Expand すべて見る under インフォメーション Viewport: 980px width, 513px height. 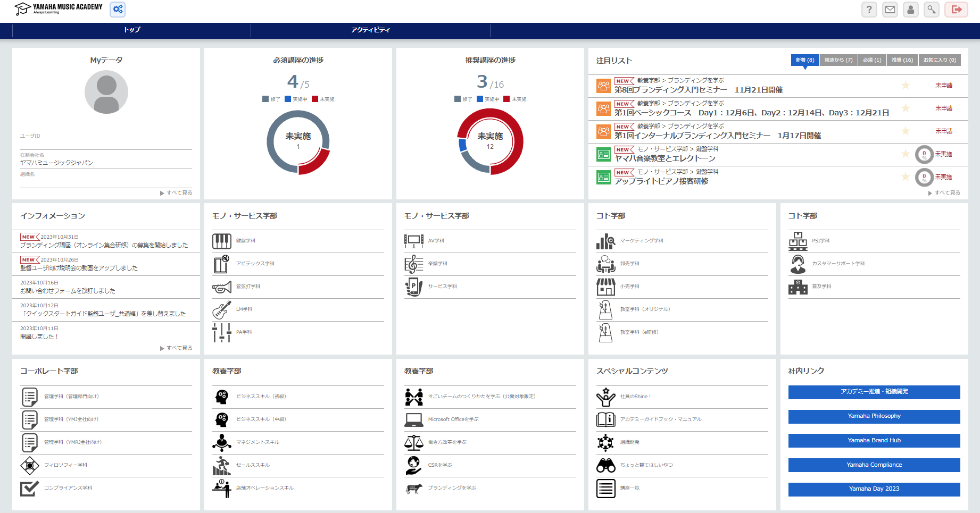click(176, 348)
